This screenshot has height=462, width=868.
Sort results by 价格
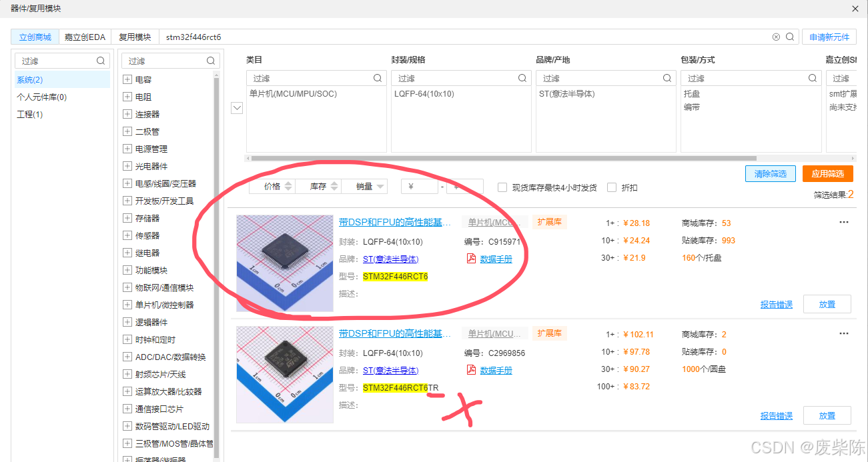[272, 187]
